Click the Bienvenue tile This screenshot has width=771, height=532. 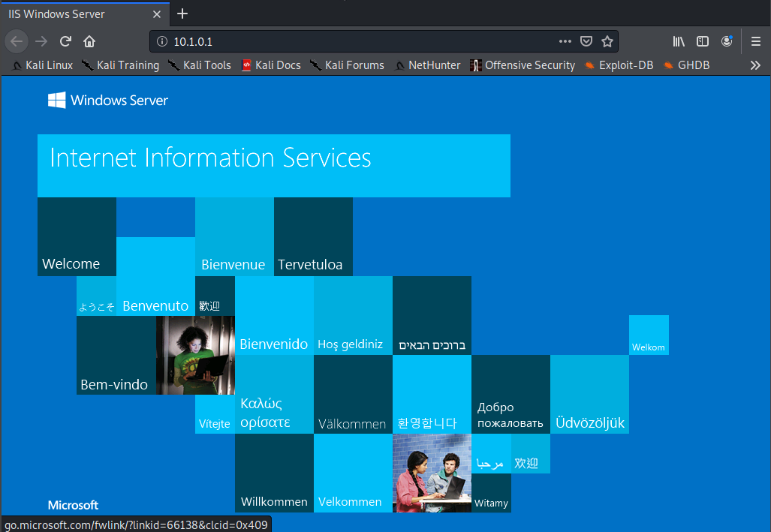tap(234, 236)
